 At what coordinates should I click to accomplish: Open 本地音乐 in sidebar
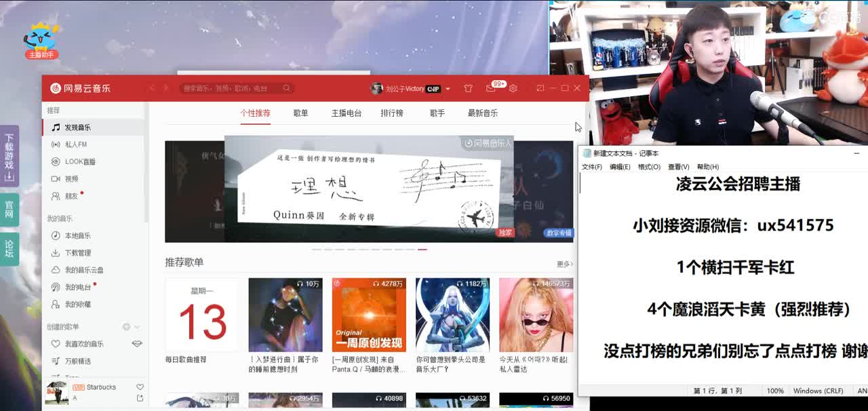tap(94, 235)
